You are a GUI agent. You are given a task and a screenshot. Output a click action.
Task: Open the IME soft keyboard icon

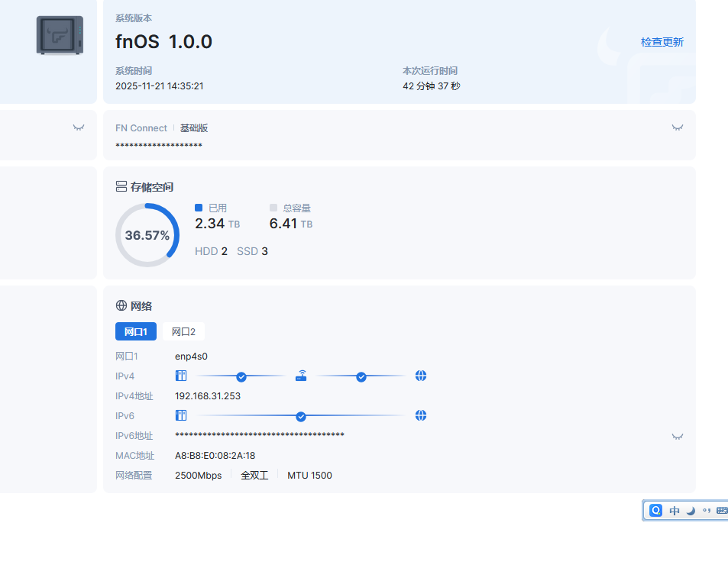point(722,511)
